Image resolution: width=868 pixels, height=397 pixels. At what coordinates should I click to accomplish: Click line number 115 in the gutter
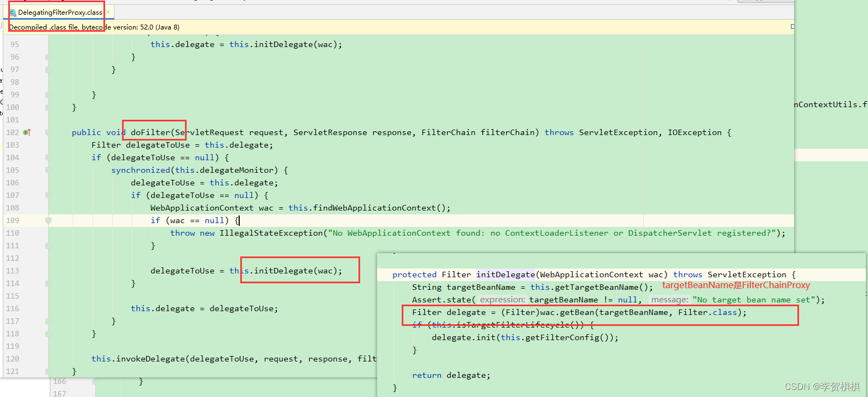click(12, 296)
